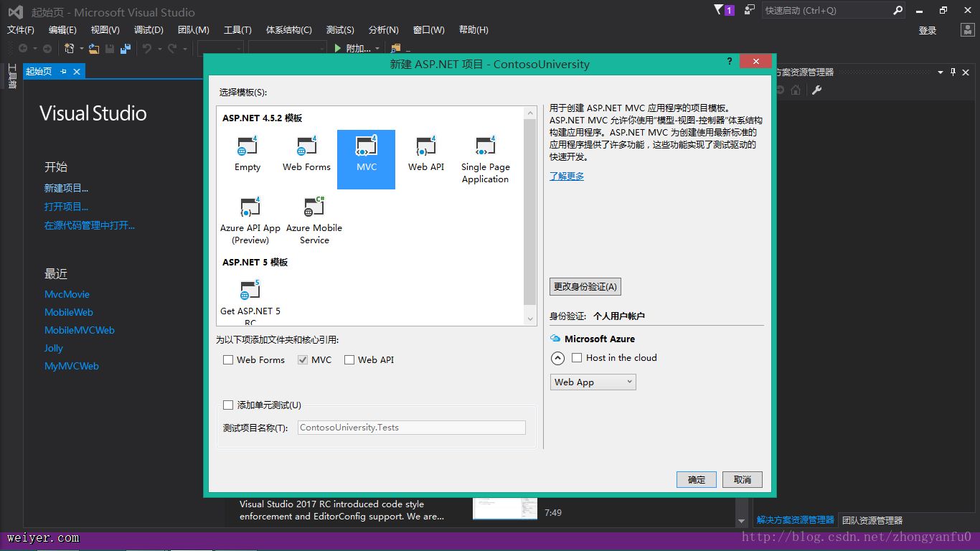Open the 工具(T) menu
Screen dimensions: 980x551
coord(237,30)
